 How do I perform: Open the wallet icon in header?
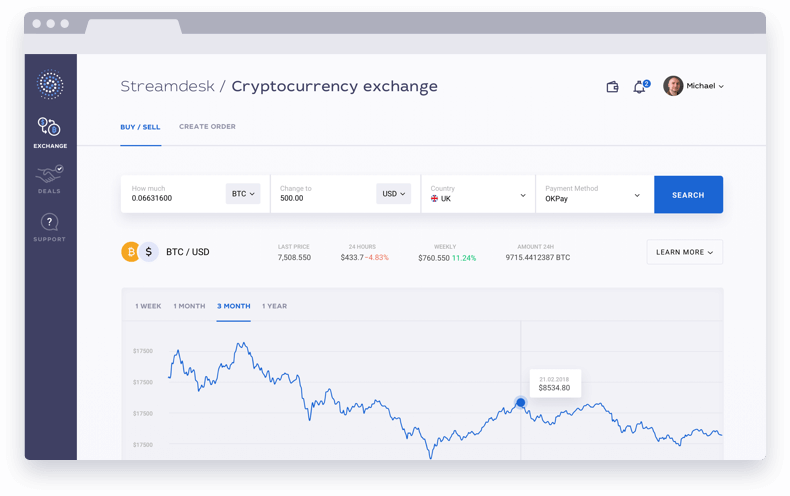tap(612, 87)
